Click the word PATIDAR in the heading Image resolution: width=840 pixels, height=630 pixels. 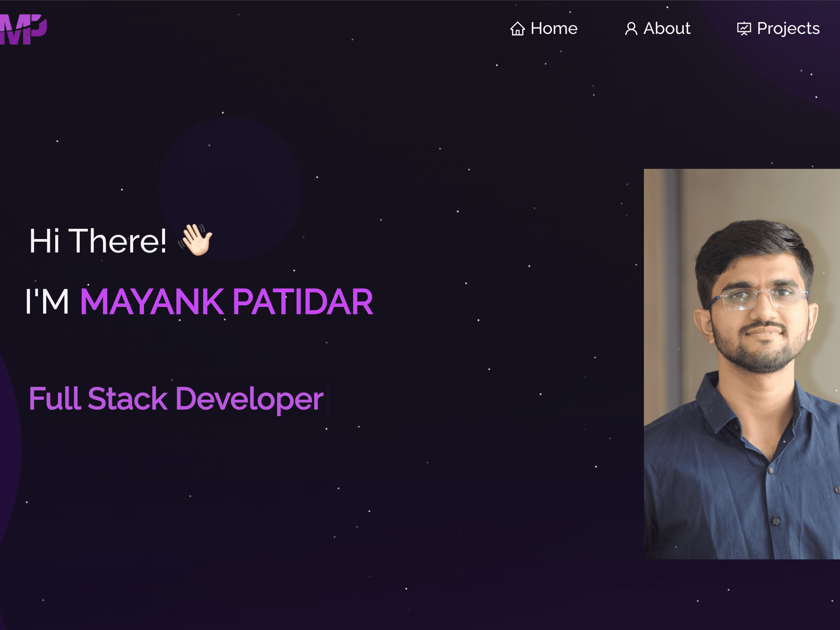pos(303,302)
